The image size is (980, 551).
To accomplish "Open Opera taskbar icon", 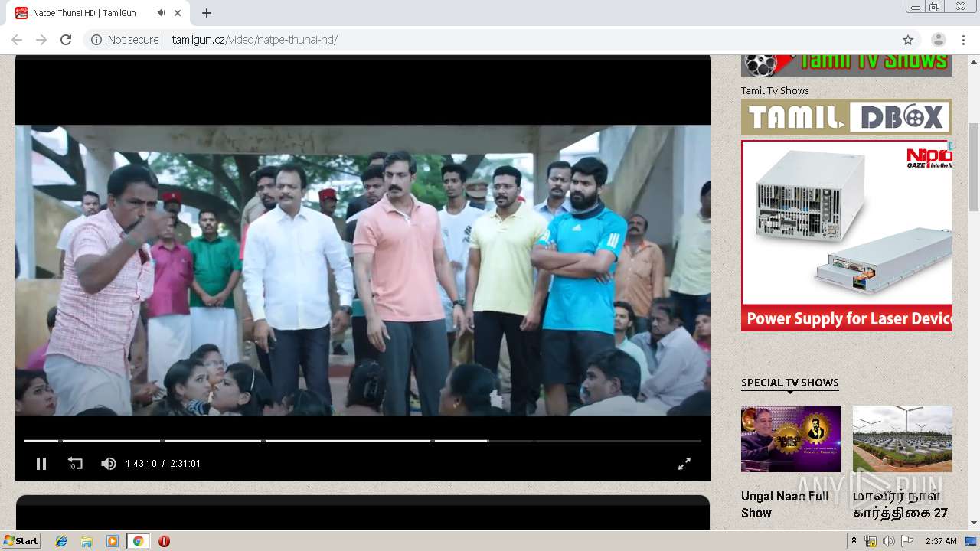I will click(x=164, y=541).
